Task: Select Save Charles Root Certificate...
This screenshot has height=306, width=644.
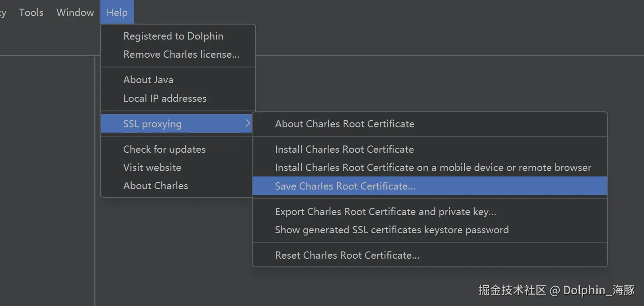Action: click(430, 186)
